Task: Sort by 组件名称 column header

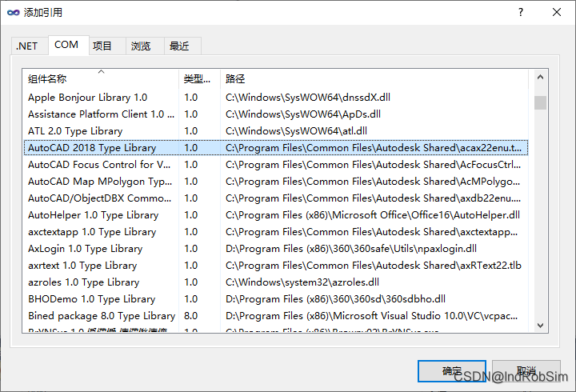Action: (101, 78)
